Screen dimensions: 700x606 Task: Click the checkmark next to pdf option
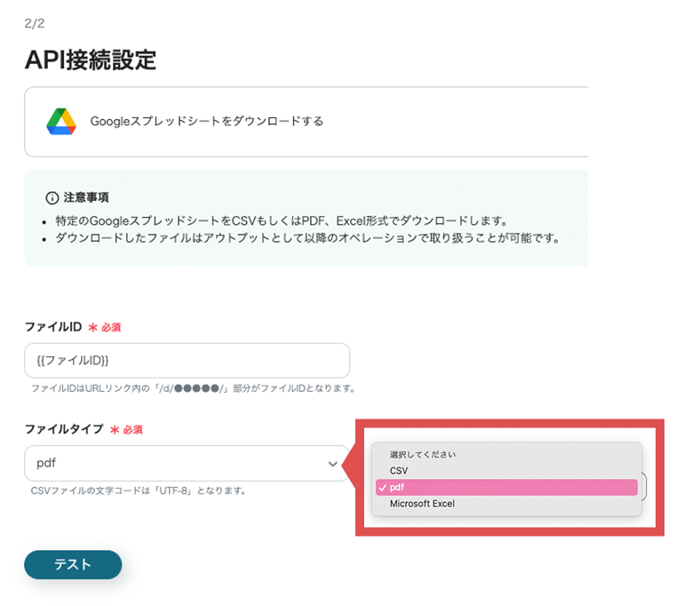[x=381, y=488]
